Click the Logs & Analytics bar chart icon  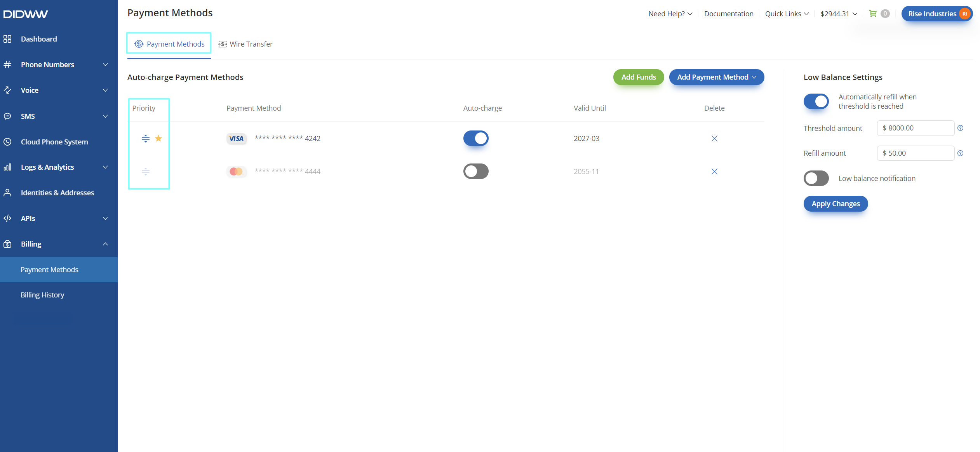[7, 167]
